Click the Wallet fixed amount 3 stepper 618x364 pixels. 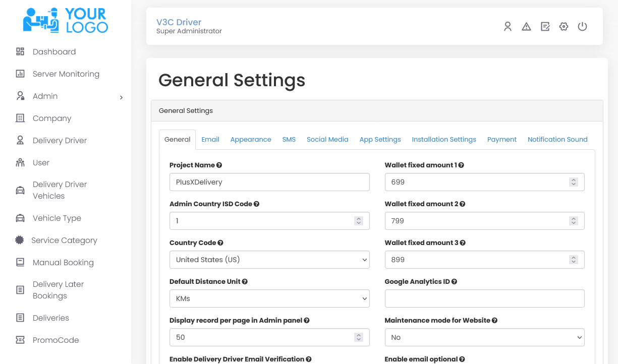click(574, 260)
